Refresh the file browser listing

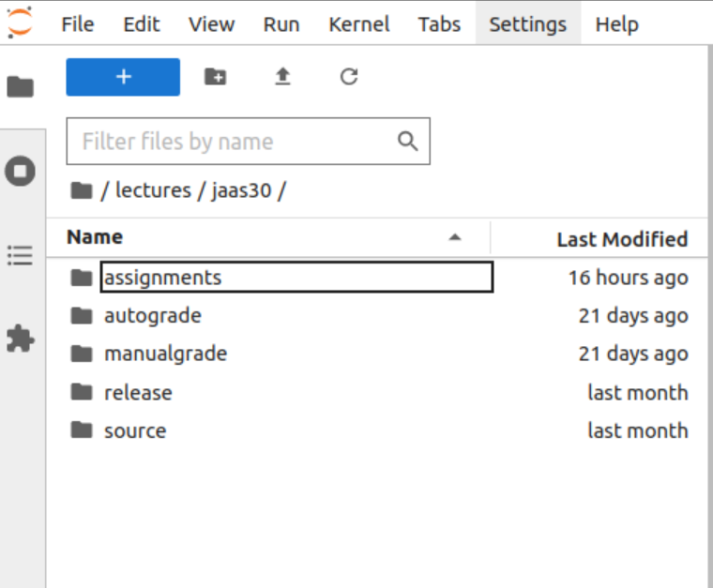[x=349, y=77]
